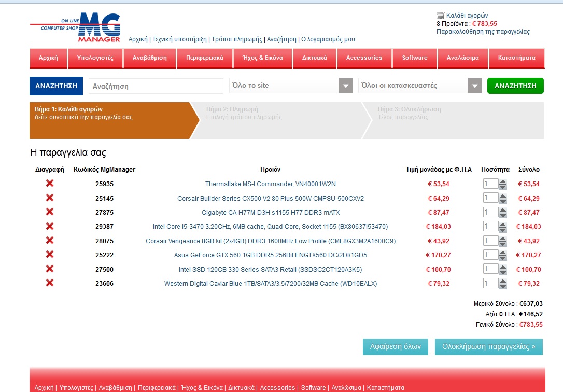Click quantity field of Thermaltake row

pyautogui.click(x=490, y=184)
